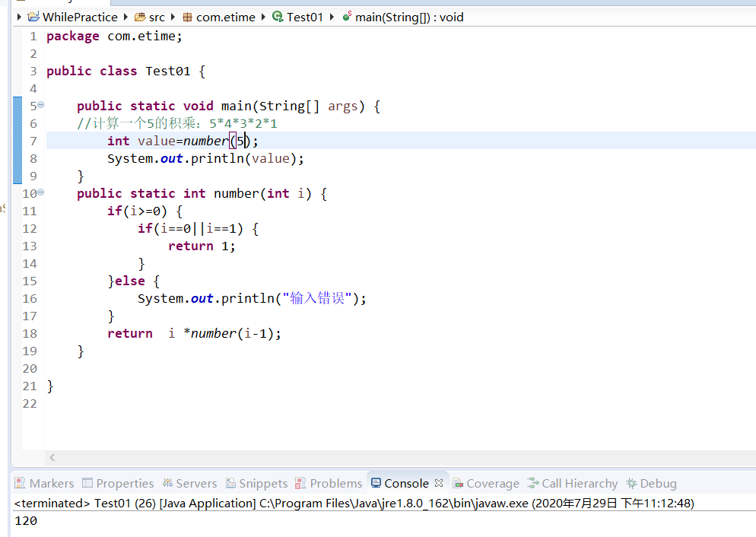Expand the breadcrumb arrow after Test01
This screenshot has width=756, height=537.
click(x=332, y=17)
